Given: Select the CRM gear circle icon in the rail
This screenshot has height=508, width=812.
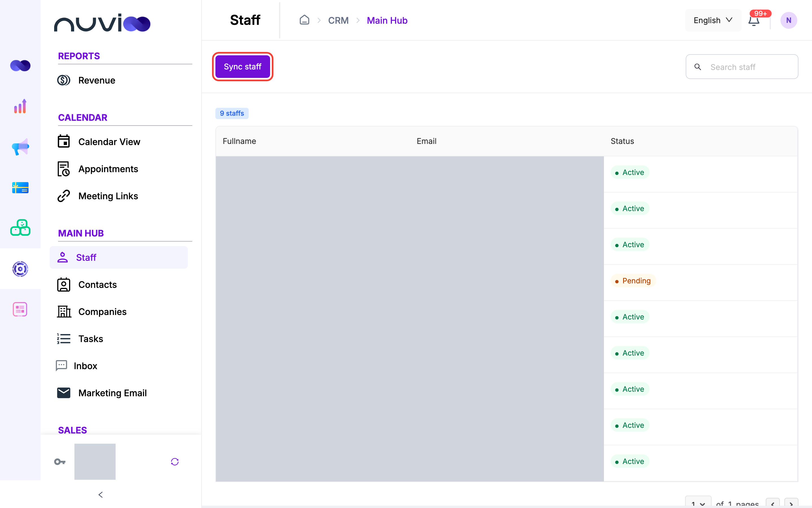Looking at the screenshot, I should click(20, 269).
